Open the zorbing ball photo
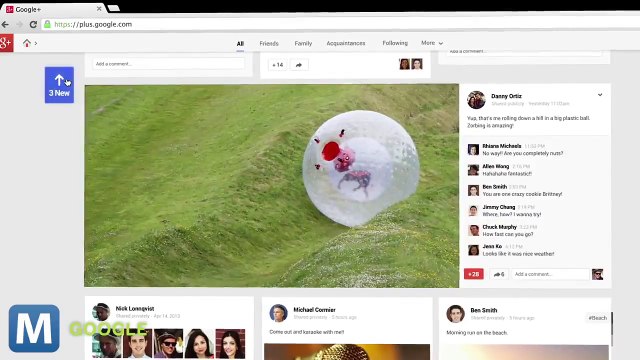The width and height of the screenshot is (640, 360). click(x=272, y=186)
